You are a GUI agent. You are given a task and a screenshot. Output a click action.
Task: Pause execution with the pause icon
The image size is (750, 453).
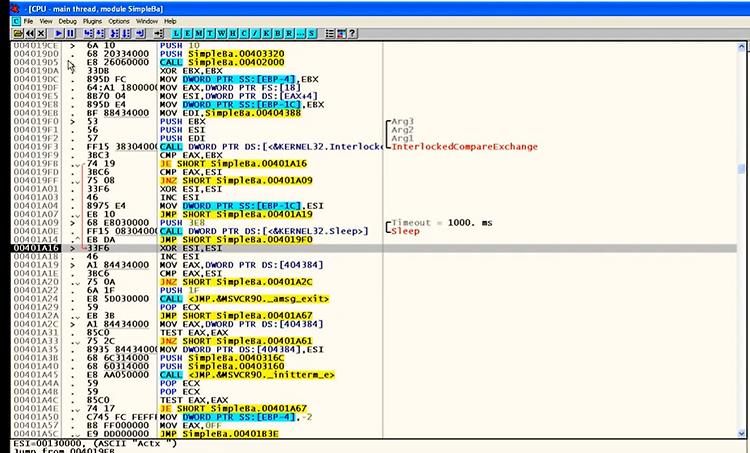[70, 33]
